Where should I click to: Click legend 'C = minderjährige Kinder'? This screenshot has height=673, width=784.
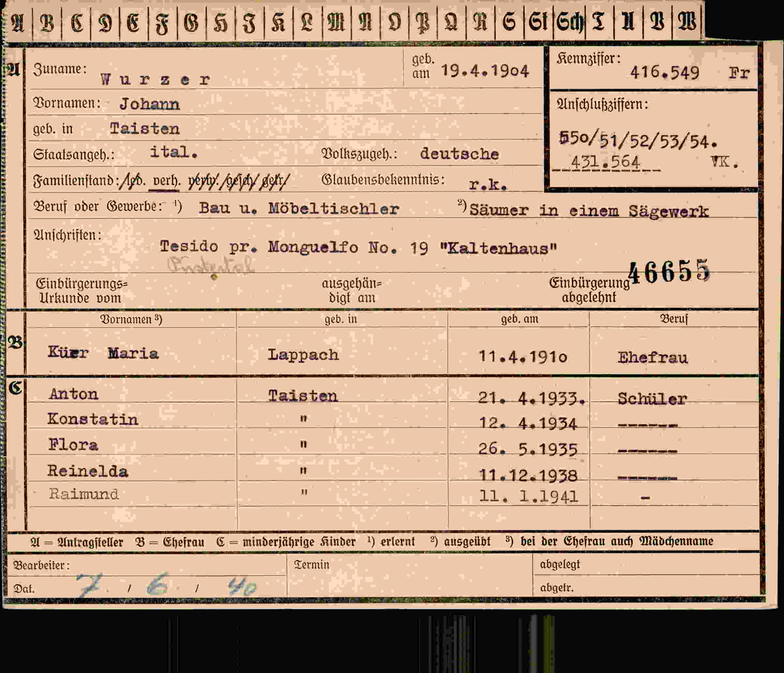pyautogui.click(x=286, y=542)
